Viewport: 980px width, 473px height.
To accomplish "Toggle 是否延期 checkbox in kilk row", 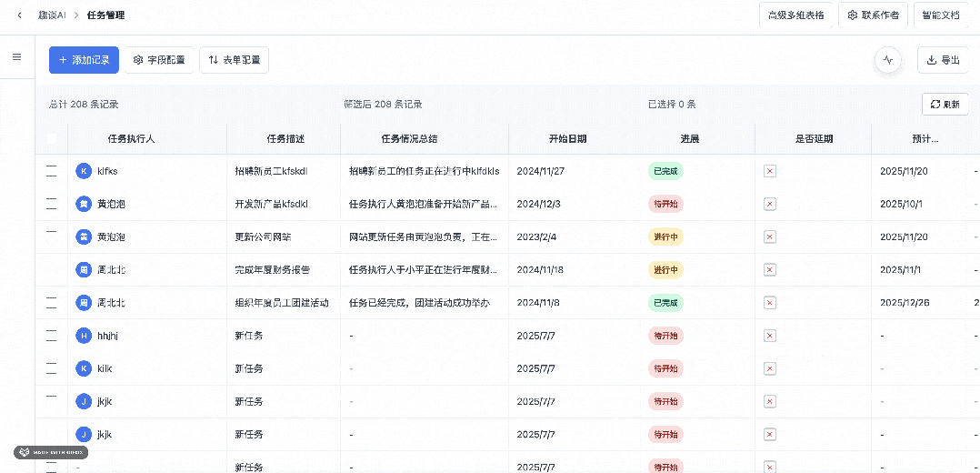I will (770, 368).
